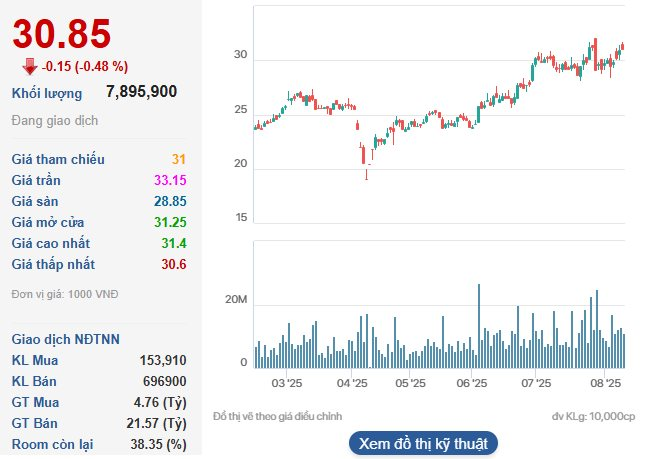Screen dimensions: 651x459
Task: Click the Giá tham chiếu value 31
Action: point(178,159)
